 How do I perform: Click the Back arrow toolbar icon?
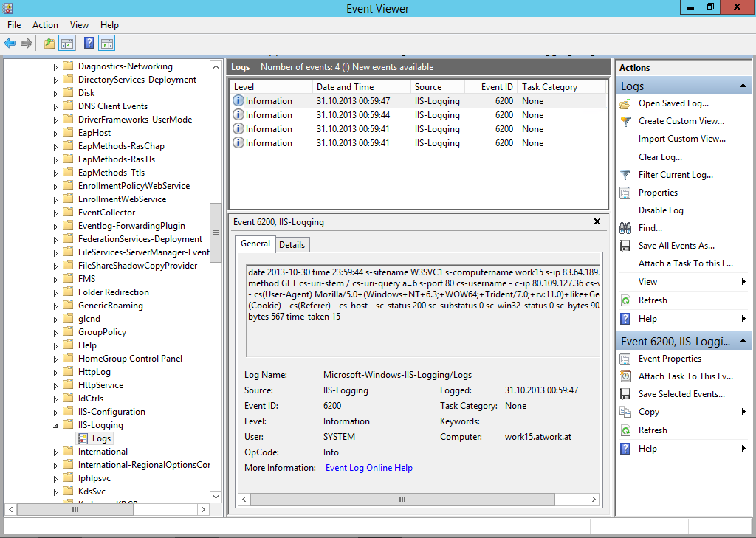(x=10, y=44)
